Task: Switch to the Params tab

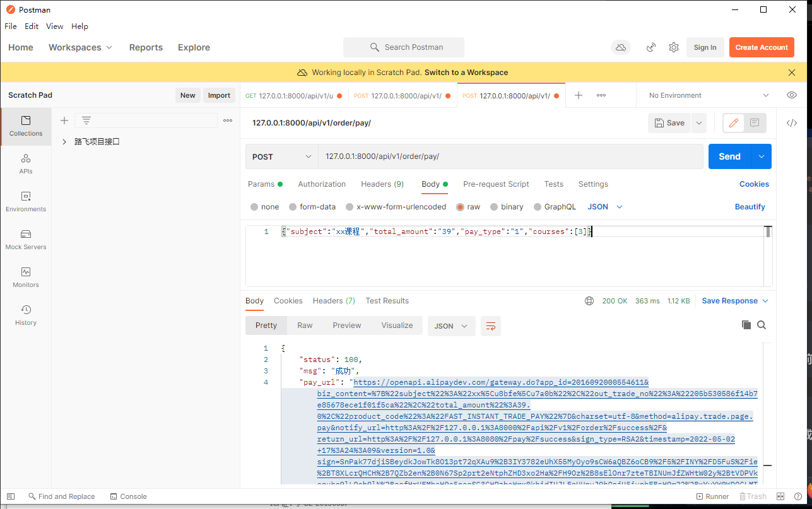Action: tap(265, 184)
